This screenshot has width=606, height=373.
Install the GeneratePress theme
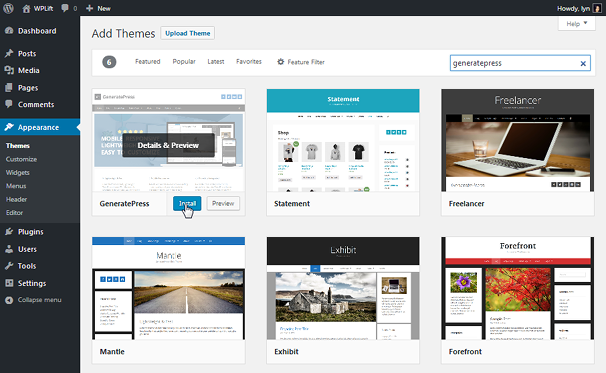pyautogui.click(x=187, y=203)
